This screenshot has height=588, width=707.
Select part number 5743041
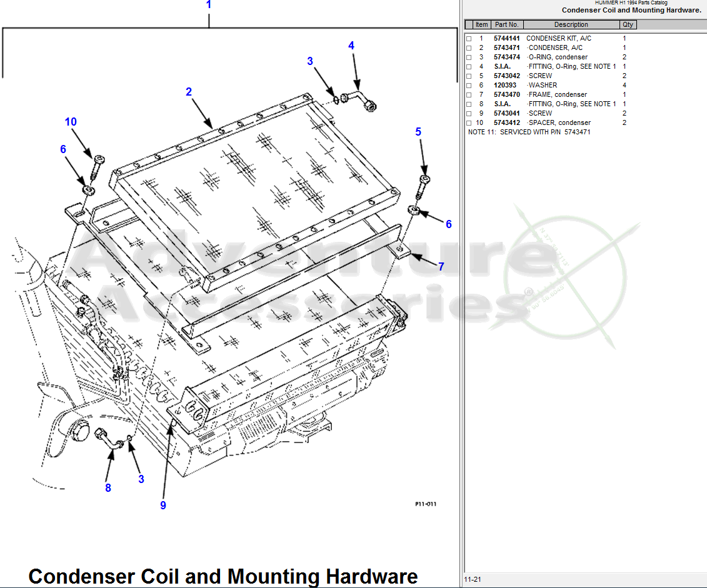point(507,114)
